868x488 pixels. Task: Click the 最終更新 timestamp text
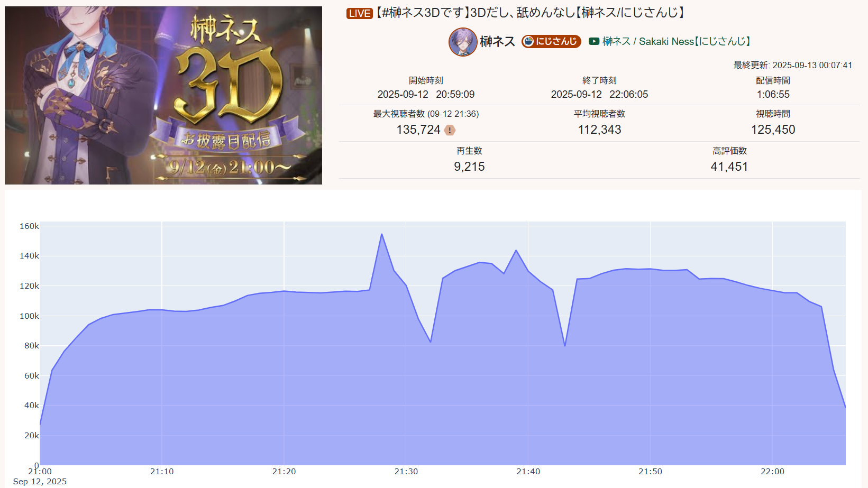coord(793,65)
